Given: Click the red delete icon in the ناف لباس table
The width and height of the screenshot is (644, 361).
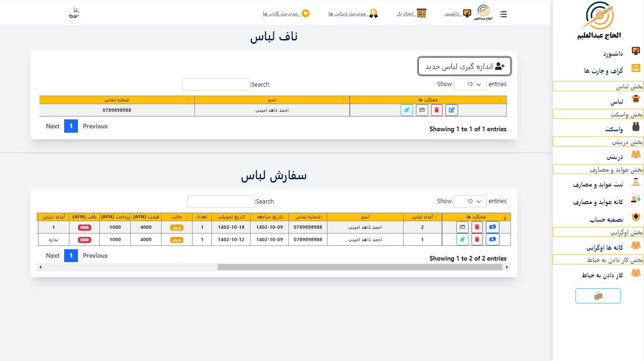Looking at the screenshot, I should [x=437, y=110].
